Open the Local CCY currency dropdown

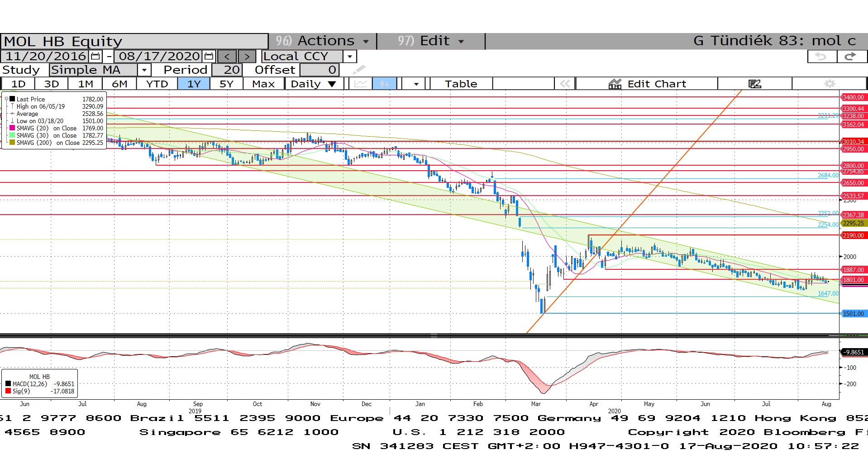349,56
